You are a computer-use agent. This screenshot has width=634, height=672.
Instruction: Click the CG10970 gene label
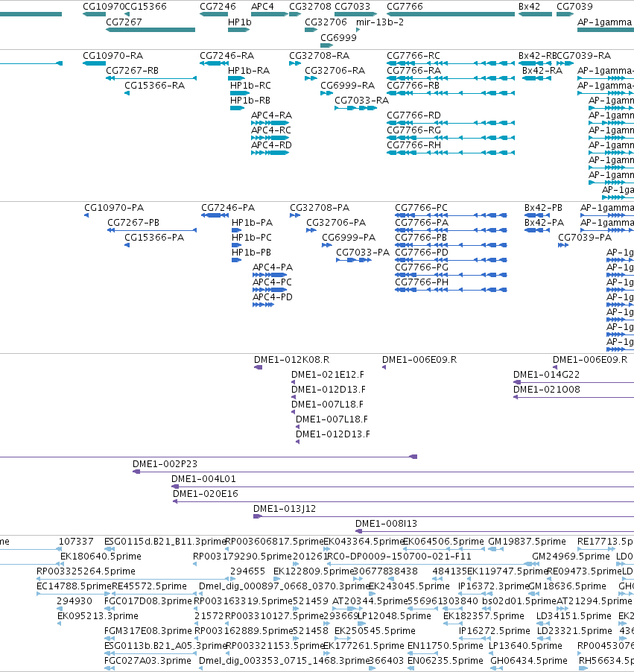point(104,7)
